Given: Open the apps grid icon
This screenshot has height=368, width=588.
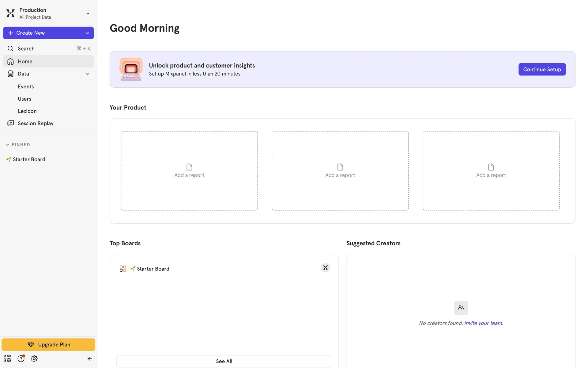Looking at the screenshot, I should (x=8, y=358).
